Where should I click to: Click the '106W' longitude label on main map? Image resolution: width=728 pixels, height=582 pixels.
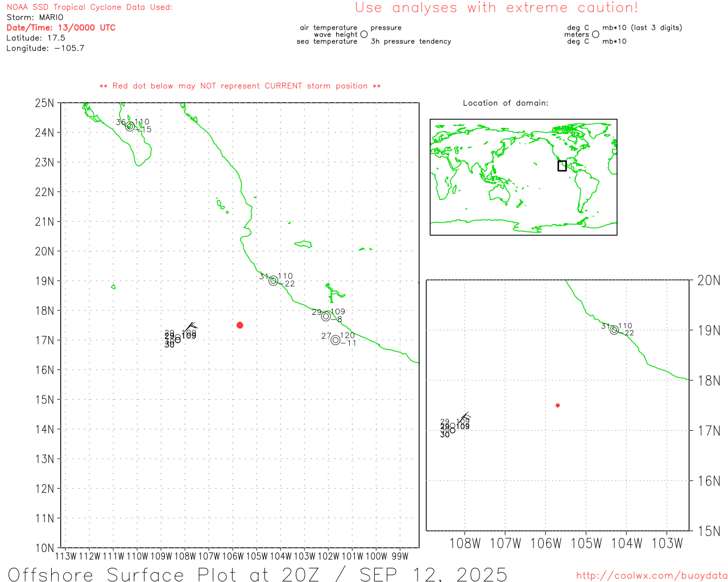pos(233,556)
